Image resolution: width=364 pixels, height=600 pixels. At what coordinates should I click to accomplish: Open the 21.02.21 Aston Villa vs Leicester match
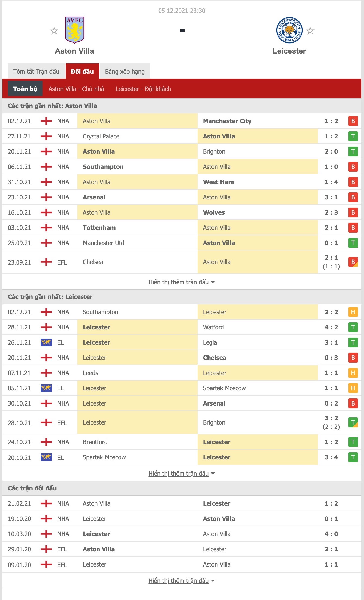[182, 503]
